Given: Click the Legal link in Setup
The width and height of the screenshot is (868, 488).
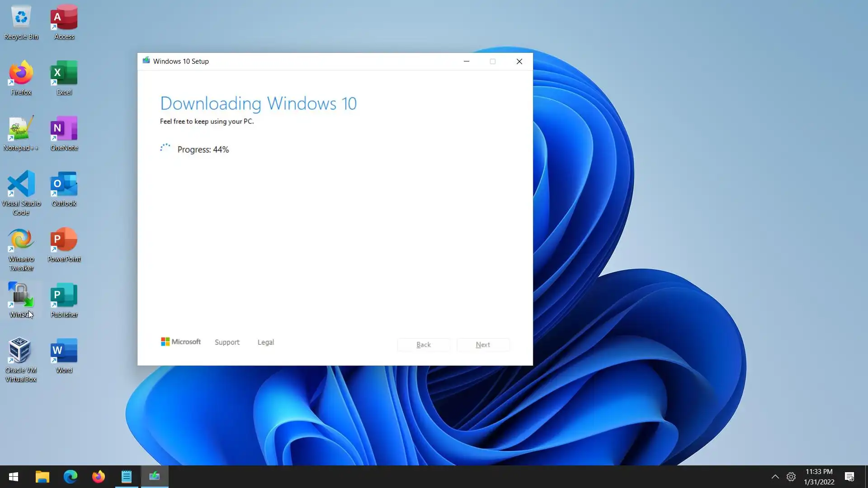Looking at the screenshot, I should click(x=266, y=343).
